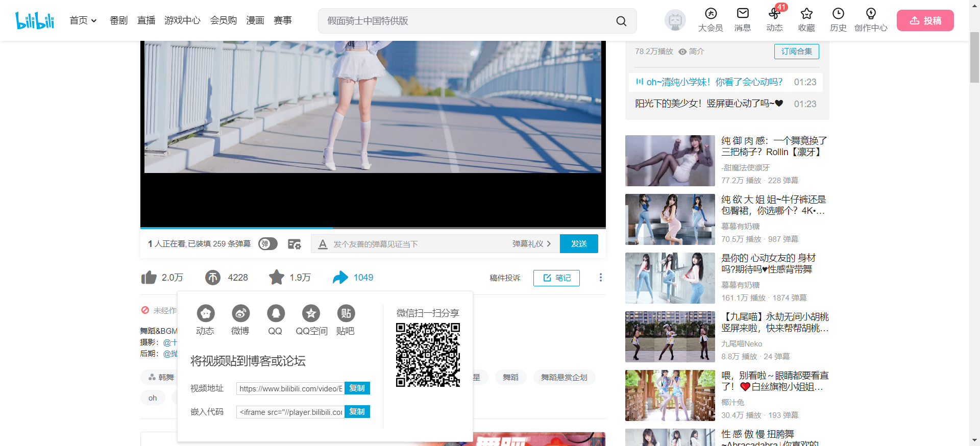The image size is (980, 446).
Task: Open 赛事 section
Action: [x=282, y=20]
